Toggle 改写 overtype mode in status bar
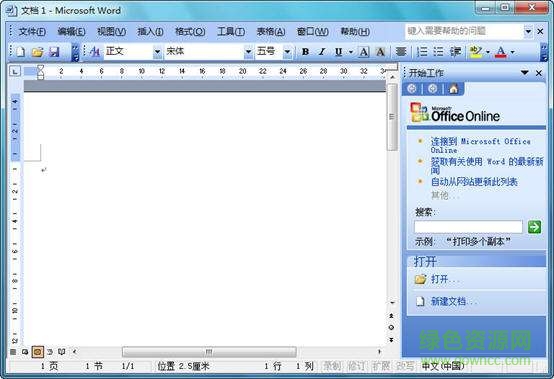The width and height of the screenshot is (554, 379). [405, 366]
